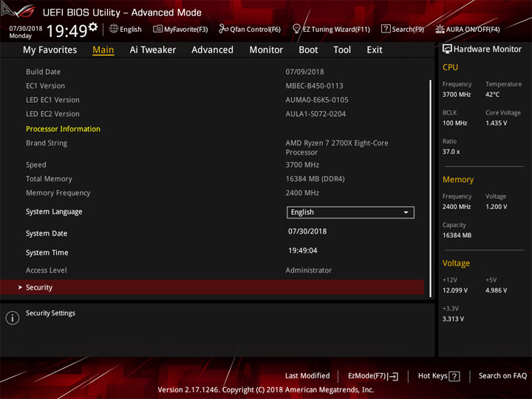Click the Hardware Monitor display icon

coord(447,50)
